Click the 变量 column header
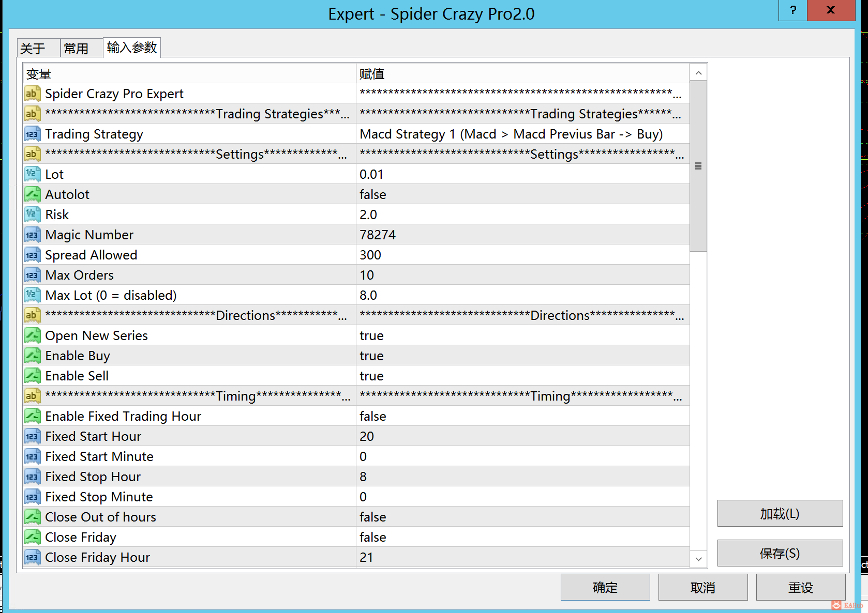Viewport: 868px width, 613px height. click(189, 74)
